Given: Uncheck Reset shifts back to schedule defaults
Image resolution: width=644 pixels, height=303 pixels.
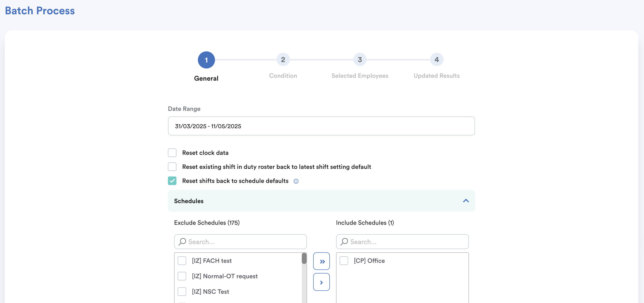Looking at the screenshot, I should pos(172,181).
